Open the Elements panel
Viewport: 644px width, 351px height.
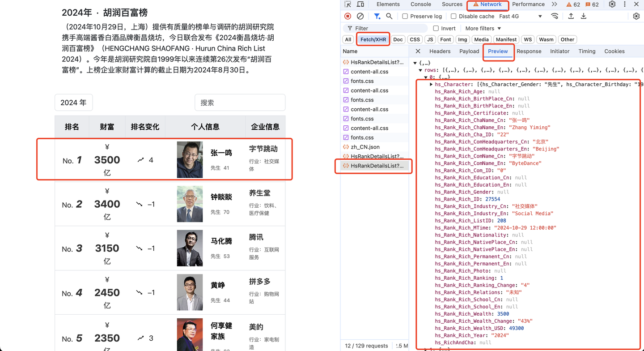[x=388, y=4]
